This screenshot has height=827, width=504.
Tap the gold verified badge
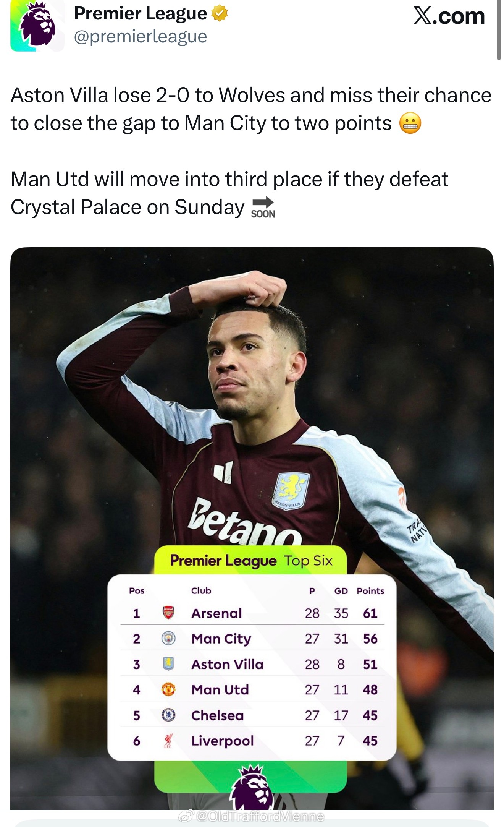(x=220, y=14)
